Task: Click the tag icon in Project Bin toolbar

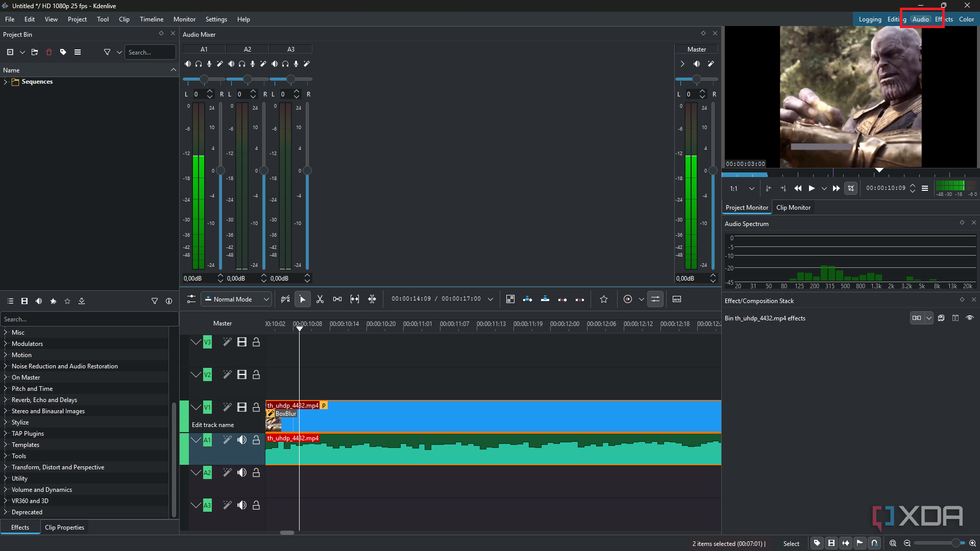Action: pyautogui.click(x=63, y=52)
